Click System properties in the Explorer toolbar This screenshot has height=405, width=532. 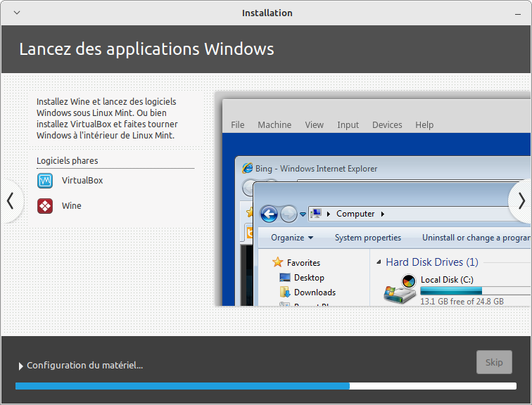367,238
